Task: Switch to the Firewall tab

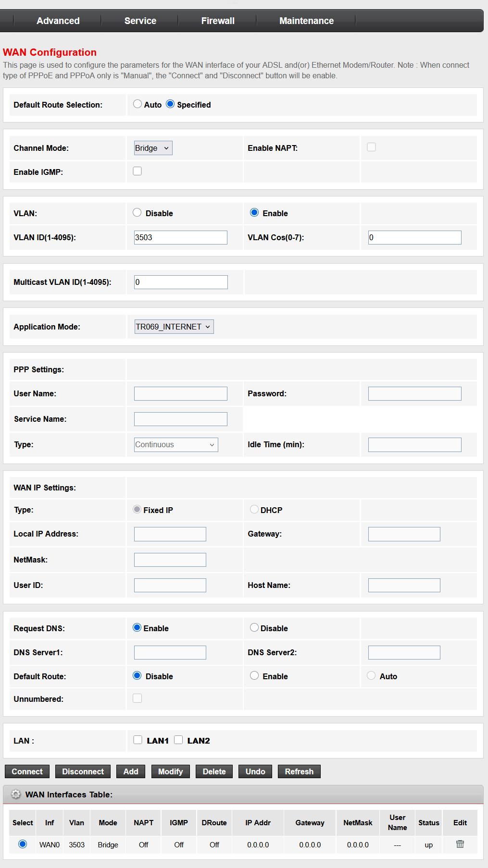Action: pyautogui.click(x=218, y=21)
